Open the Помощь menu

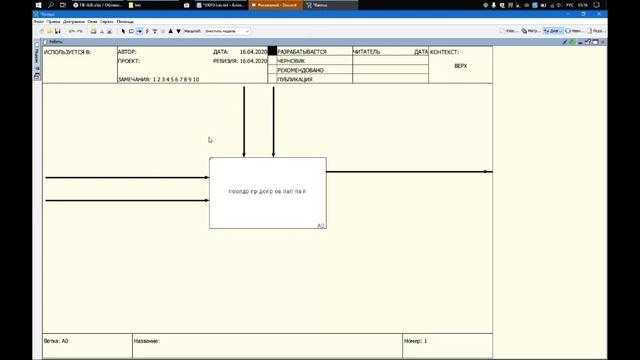(125, 21)
